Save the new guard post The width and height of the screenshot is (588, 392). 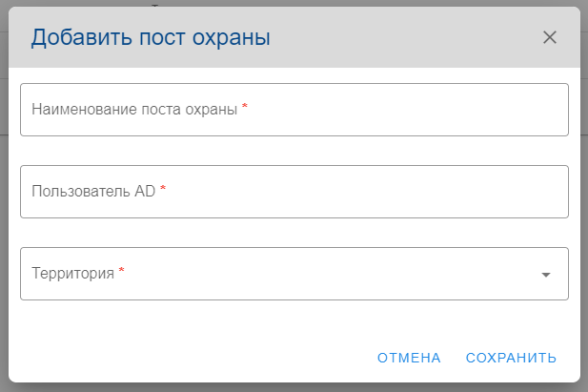pos(511,358)
